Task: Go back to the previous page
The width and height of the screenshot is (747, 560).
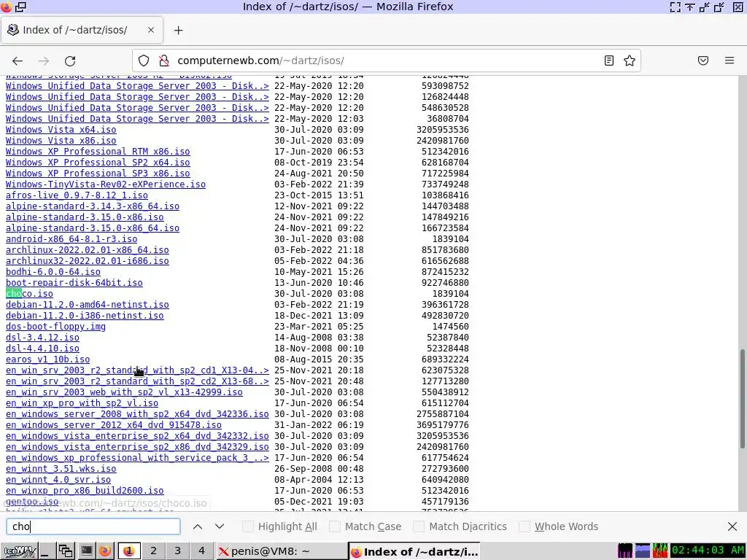Action: coord(18,61)
